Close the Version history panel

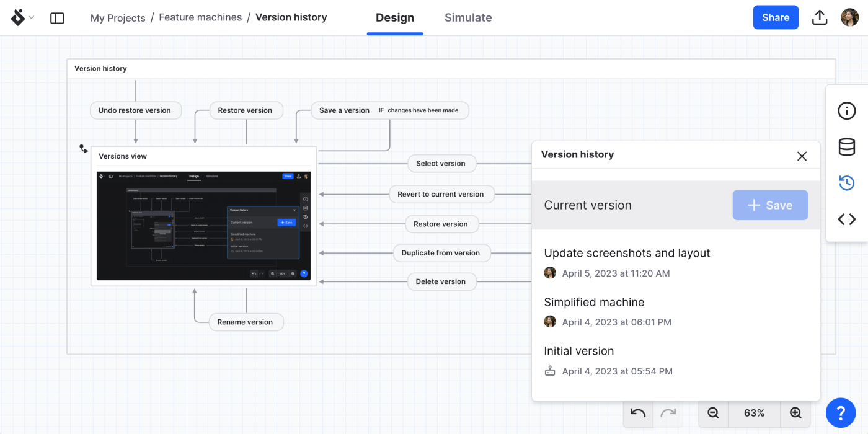click(802, 156)
